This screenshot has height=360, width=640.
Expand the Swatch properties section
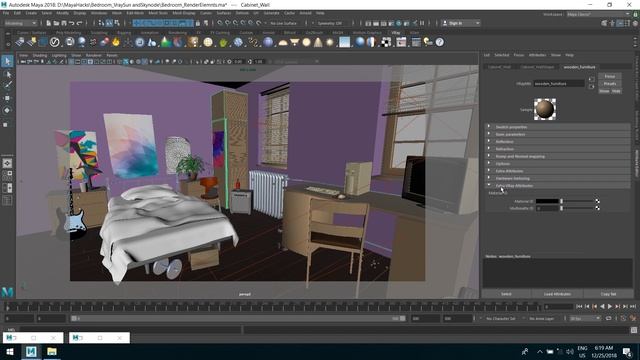coord(557,127)
